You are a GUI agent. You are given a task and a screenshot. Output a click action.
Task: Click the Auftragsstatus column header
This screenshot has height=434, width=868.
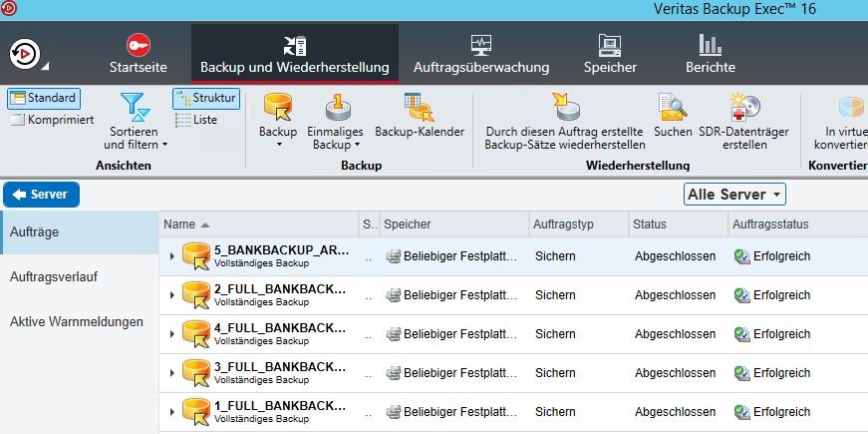[x=797, y=224]
